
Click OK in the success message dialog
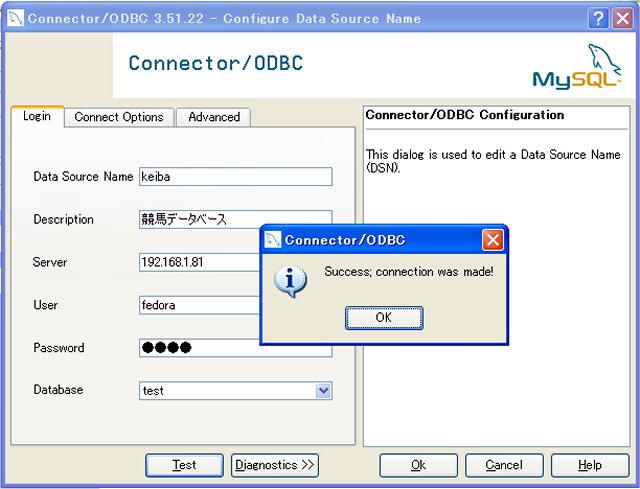384,318
